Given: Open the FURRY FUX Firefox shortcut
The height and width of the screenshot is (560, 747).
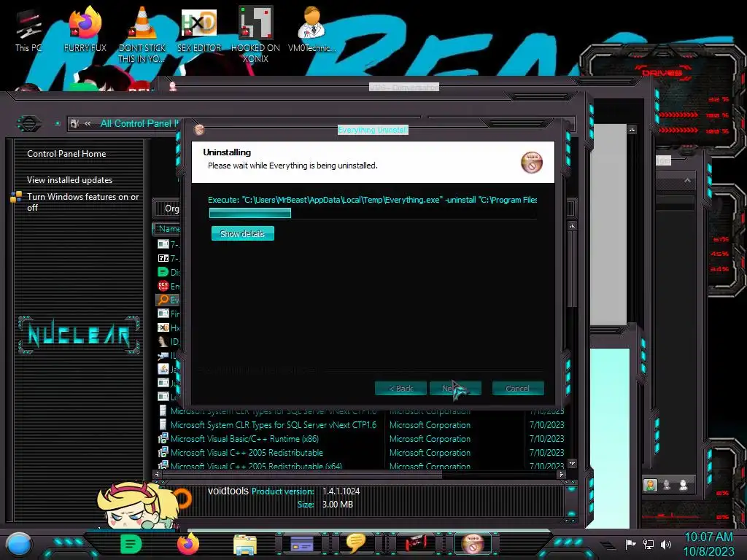Looking at the screenshot, I should 85,29.
